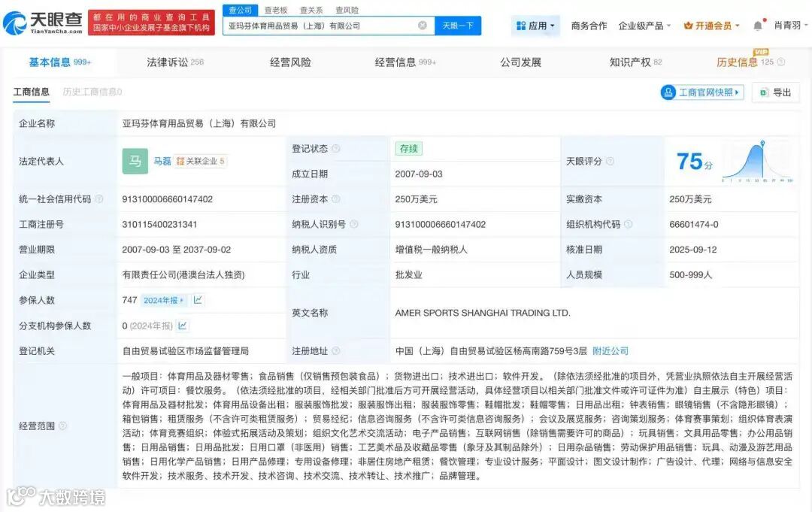Click the 附近公司 link

click(x=611, y=350)
